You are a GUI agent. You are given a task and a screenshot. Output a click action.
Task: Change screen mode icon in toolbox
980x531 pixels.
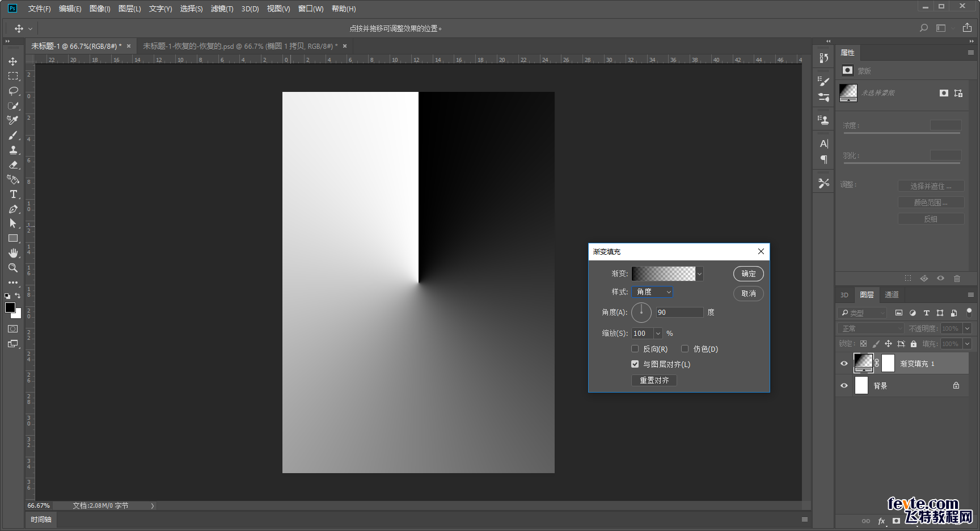click(13, 344)
